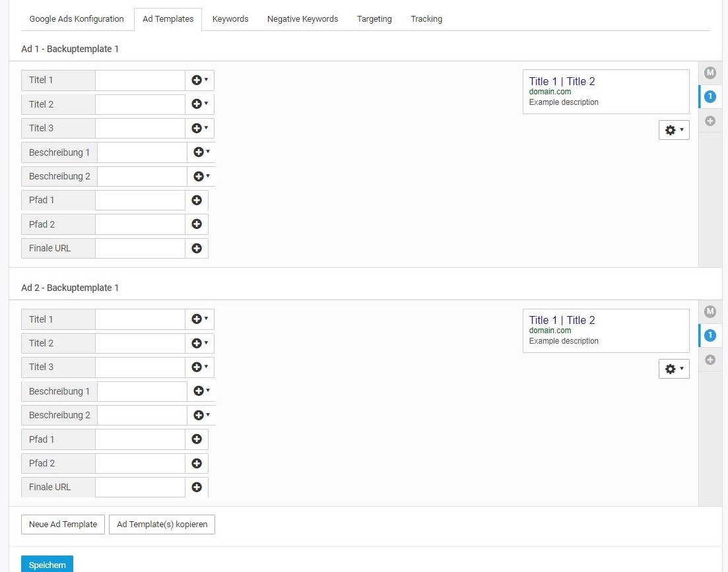Focus Ad 2 Titel 1 input field
The image size is (728, 572).
[x=140, y=319]
